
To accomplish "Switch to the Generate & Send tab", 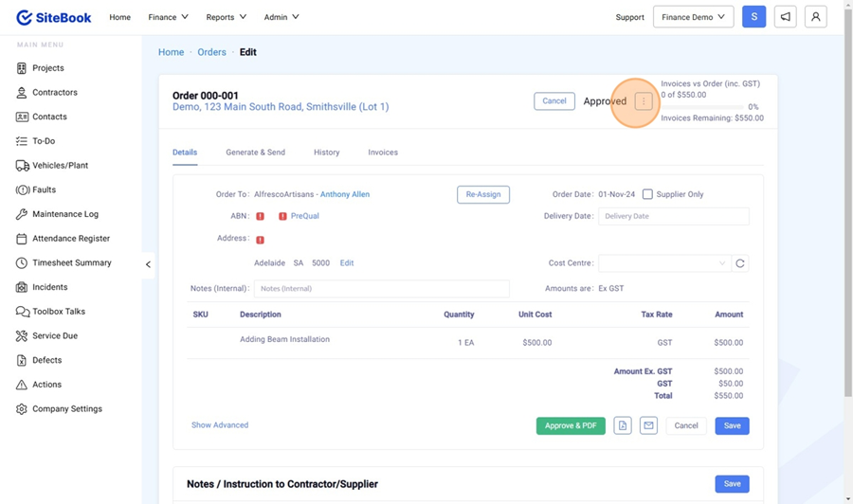I will [x=255, y=153].
